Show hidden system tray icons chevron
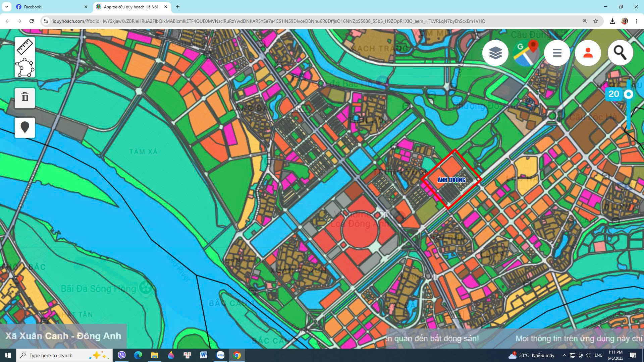 click(564, 355)
